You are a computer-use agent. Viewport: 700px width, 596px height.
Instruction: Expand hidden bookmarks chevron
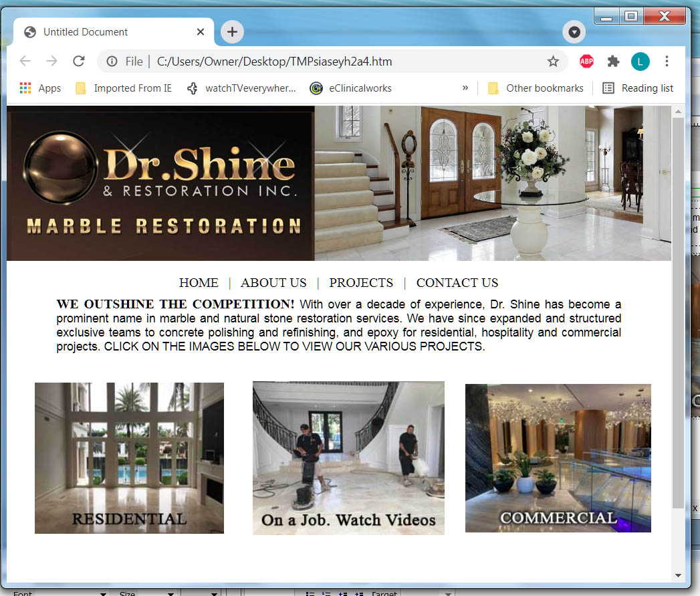[465, 88]
